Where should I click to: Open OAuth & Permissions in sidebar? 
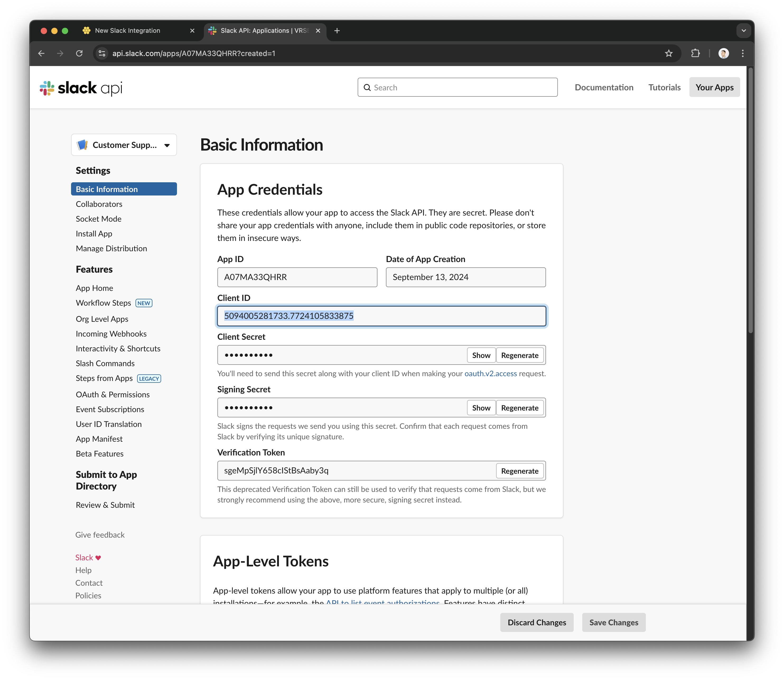pyautogui.click(x=113, y=395)
